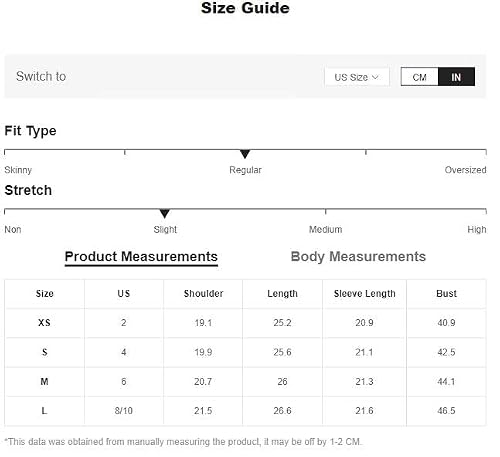Click the Size Guide heading
Screen dimensions: 500x457
coord(245,8)
